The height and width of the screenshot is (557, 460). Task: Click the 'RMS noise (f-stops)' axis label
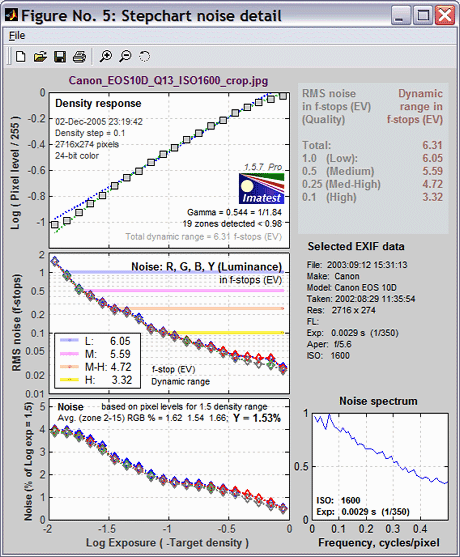(x=16, y=322)
